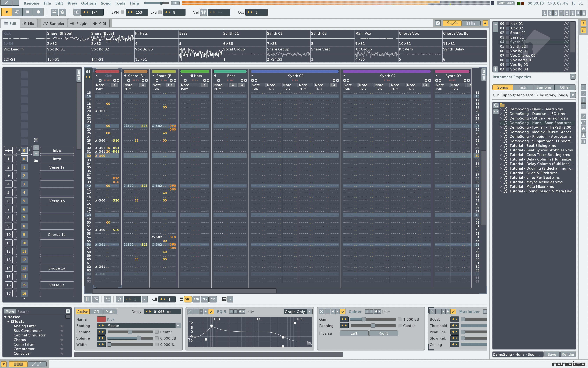Screen dimensions: 588x368
Task: Open the File menu
Action: pos(47,3)
